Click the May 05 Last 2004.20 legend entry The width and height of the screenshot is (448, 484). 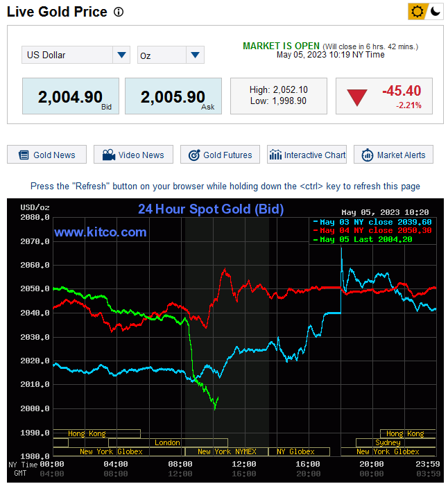(x=363, y=239)
